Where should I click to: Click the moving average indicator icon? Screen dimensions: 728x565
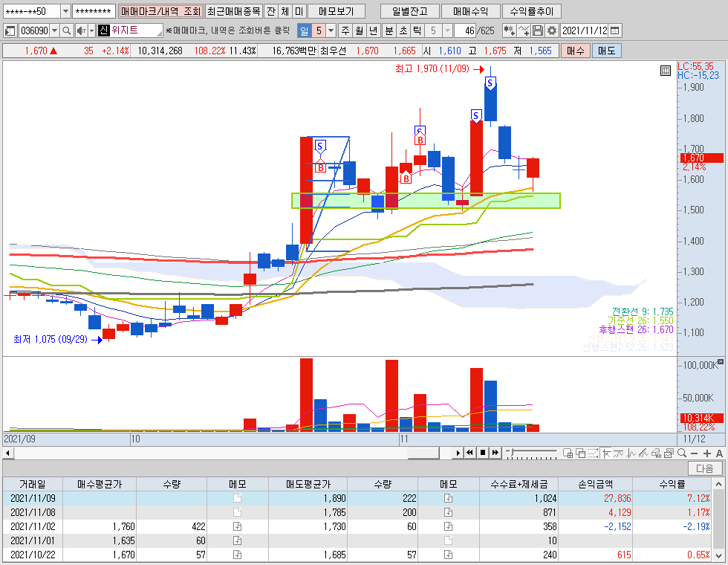(618, 453)
